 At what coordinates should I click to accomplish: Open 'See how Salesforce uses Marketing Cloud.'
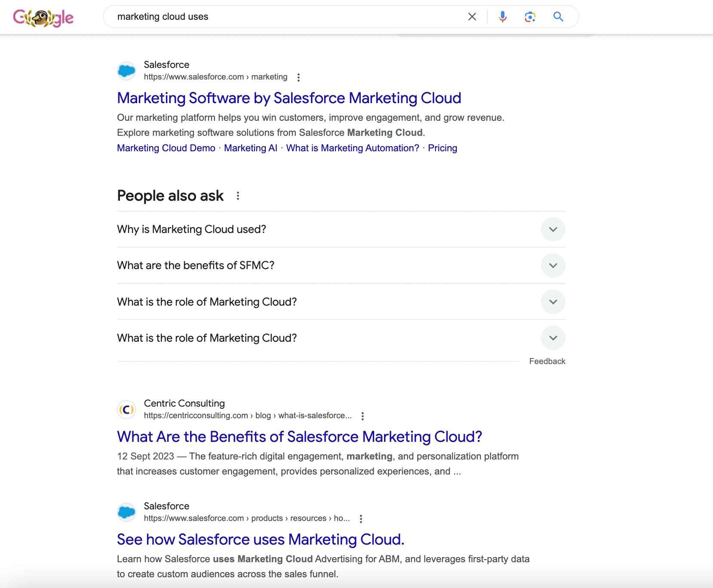point(261,539)
